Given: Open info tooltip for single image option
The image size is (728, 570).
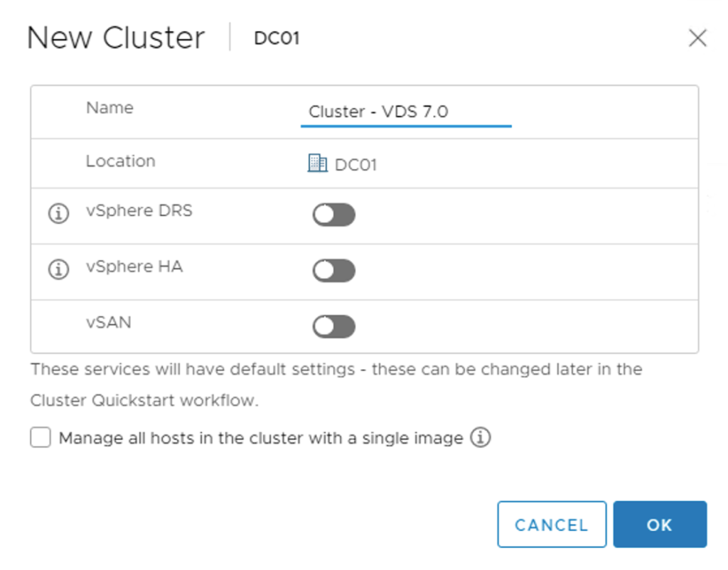Looking at the screenshot, I should click(x=481, y=438).
